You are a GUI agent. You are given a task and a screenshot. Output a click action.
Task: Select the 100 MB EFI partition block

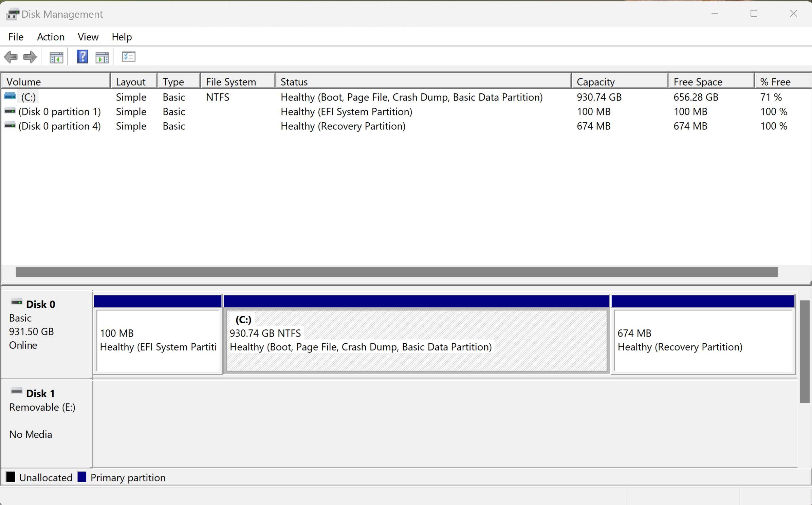coord(158,340)
